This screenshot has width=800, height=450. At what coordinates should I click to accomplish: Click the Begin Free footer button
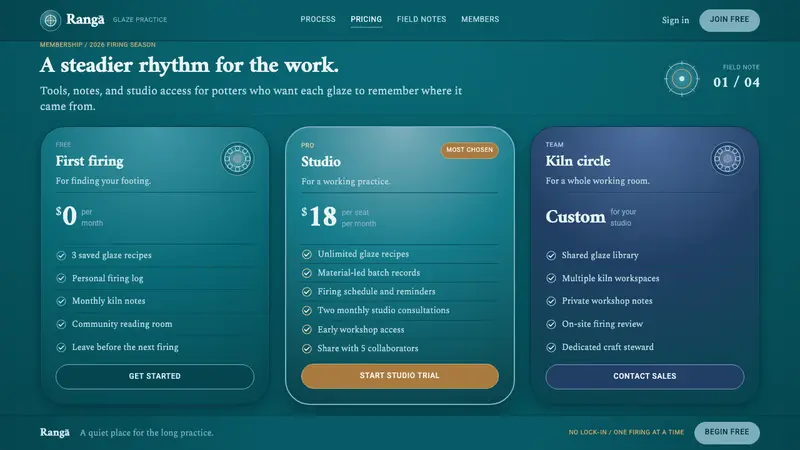click(x=727, y=433)
